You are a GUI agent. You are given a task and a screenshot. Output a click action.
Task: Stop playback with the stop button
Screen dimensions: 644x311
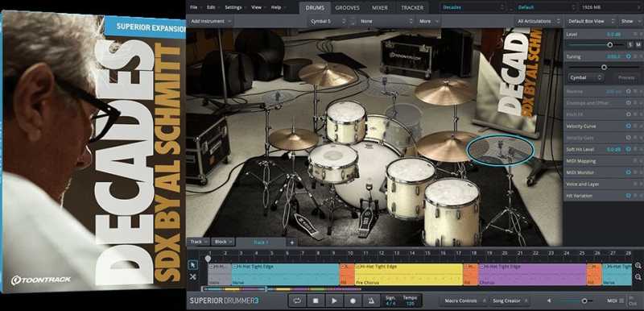[316, 301]
